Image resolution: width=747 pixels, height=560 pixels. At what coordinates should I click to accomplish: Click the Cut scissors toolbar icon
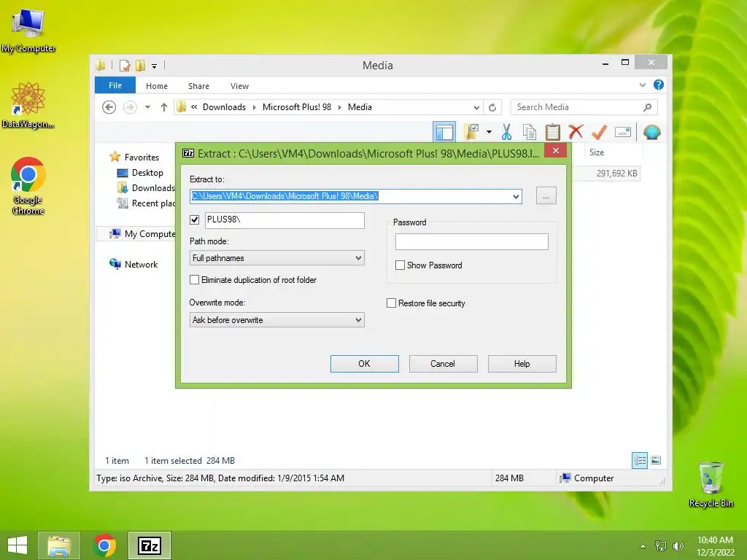point(506,132)
